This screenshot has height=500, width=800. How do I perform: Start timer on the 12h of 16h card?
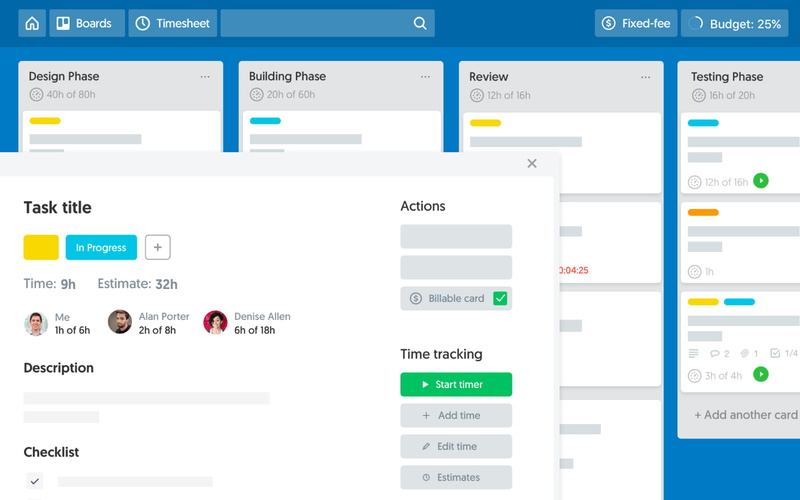[761, 181]
